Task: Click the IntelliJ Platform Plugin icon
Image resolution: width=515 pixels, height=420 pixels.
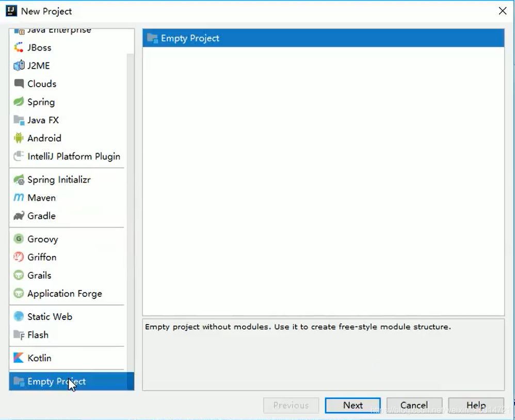Action: point(19,156)
